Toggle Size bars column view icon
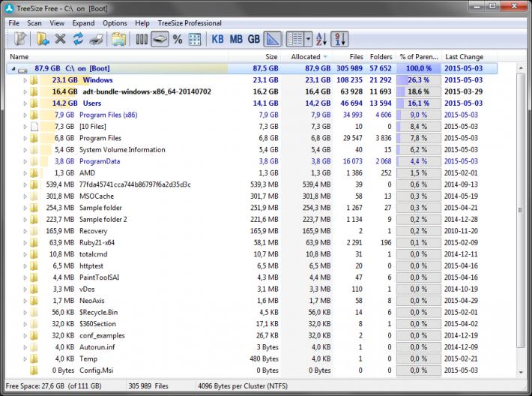The height and width of the screenshot is (396, 532). pos(142,39)
